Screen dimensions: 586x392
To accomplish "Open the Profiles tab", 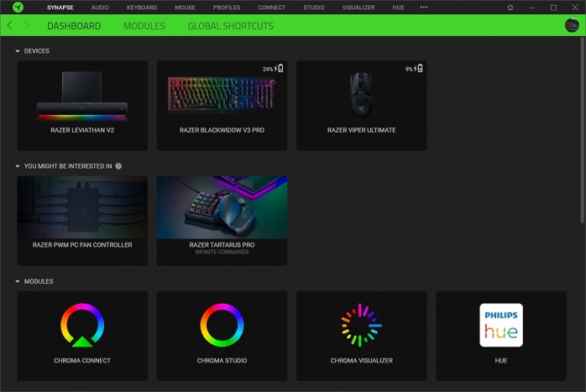I will coord(227,7).
